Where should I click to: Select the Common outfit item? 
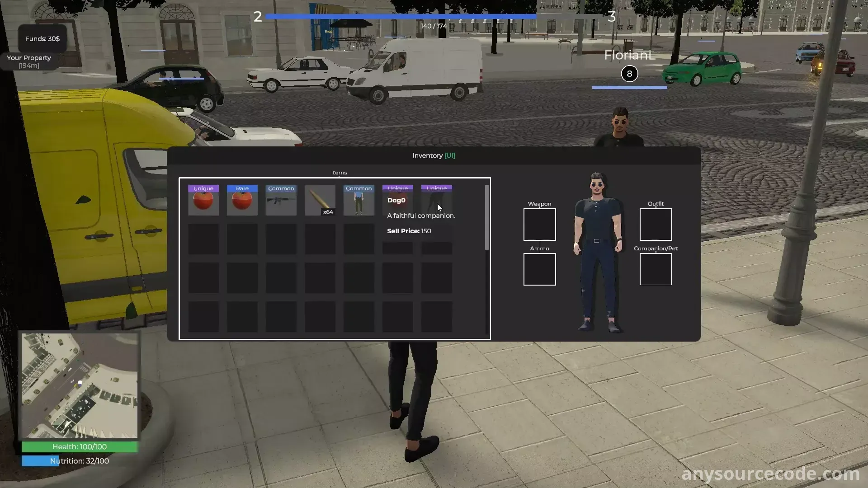pos(359,201)
